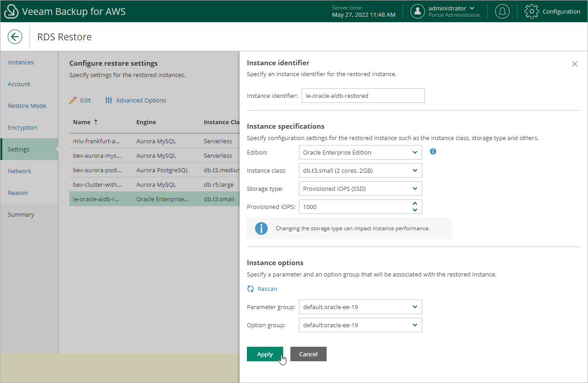Cancel the instance settings changes
The width and height of the screenshot is (588, 383).
tap(308, 354)
